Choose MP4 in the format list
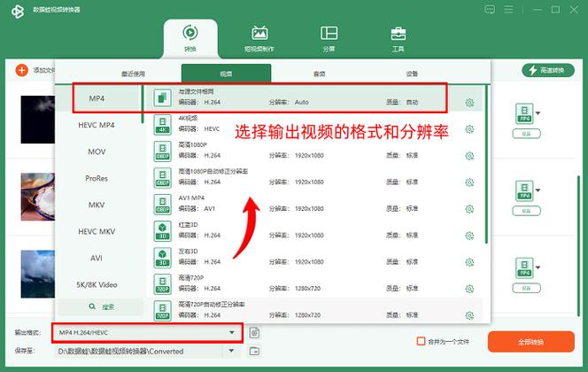This screenshot has height=372, width=588. 97,98
